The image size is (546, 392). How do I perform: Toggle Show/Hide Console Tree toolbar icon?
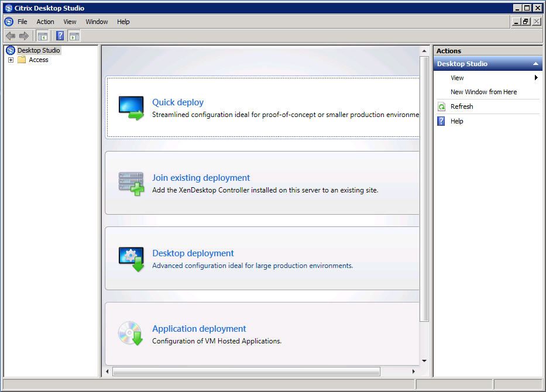(x=42, y=36)
